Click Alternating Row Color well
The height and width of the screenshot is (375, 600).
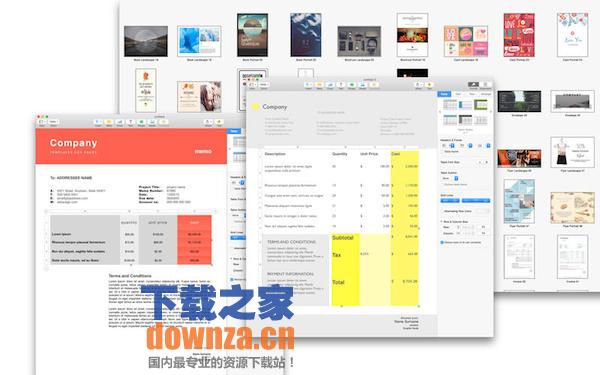point(483,211)
